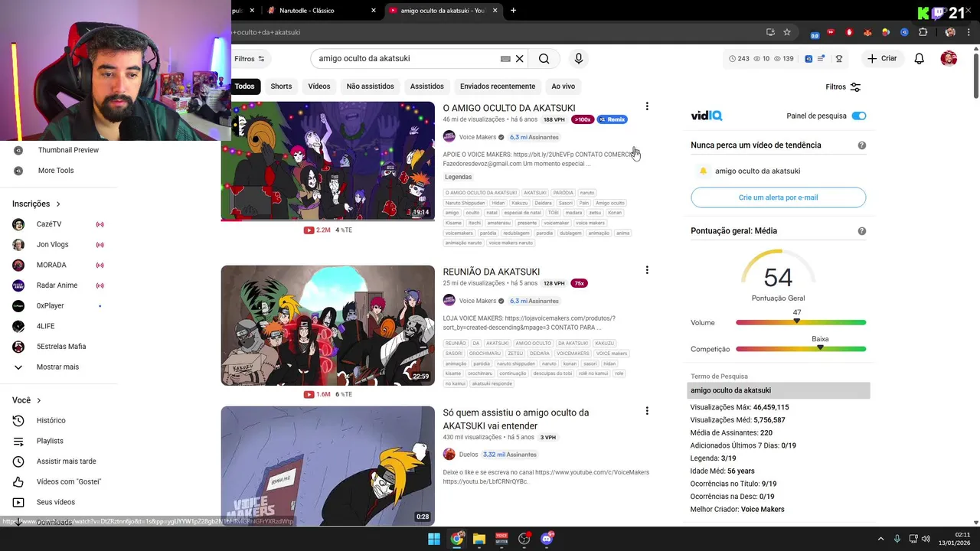The width and height of the screenshot is (980, 551).
Task: Open OBS Studio from taskbar
Action: (x=524, y=539)
